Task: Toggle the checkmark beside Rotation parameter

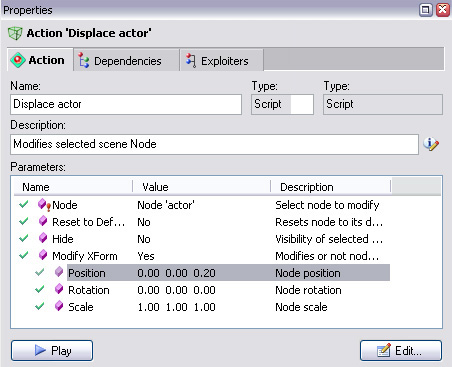Action: 40,289
